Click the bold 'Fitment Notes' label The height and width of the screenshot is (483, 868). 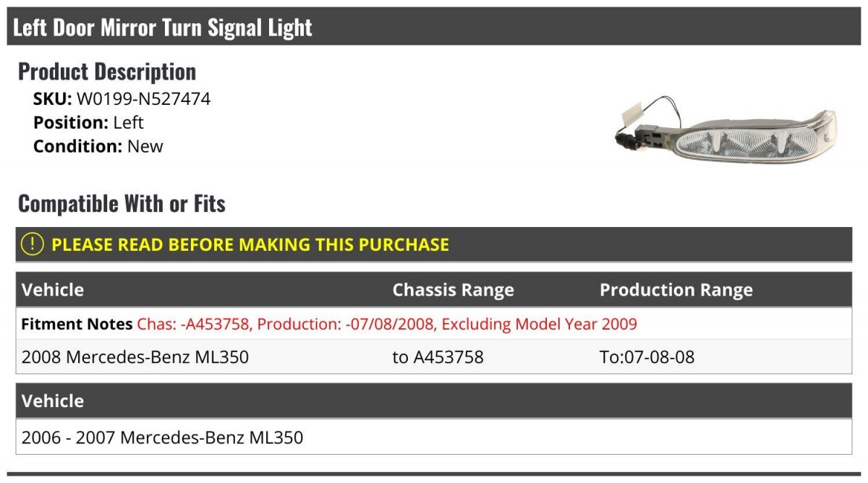coord(77,324)
